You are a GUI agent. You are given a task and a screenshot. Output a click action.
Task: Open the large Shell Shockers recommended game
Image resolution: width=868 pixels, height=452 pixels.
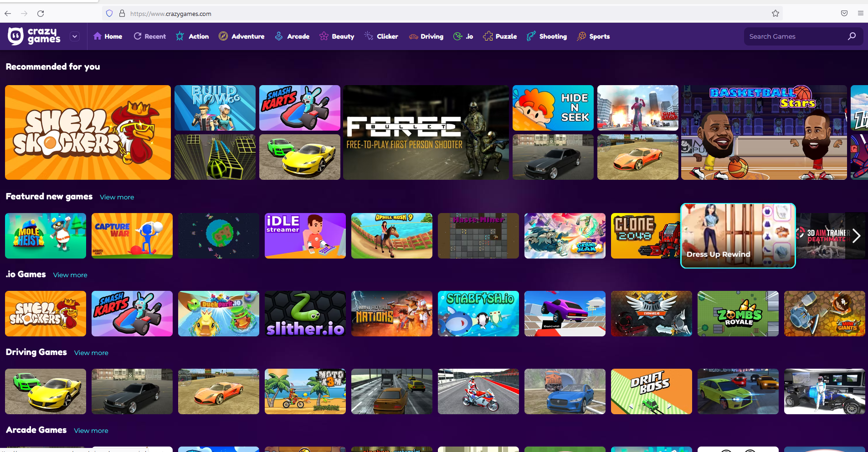pos(88,132)
